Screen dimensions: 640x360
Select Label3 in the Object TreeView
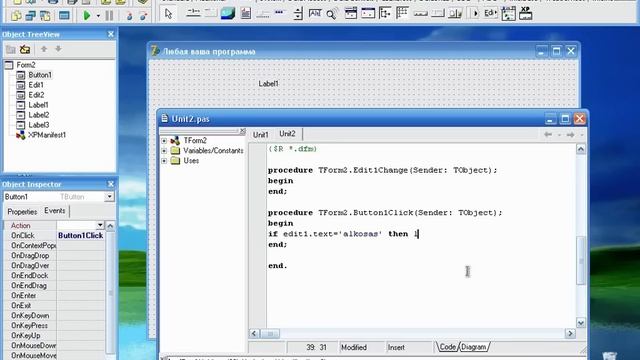(x=38, y=125)
